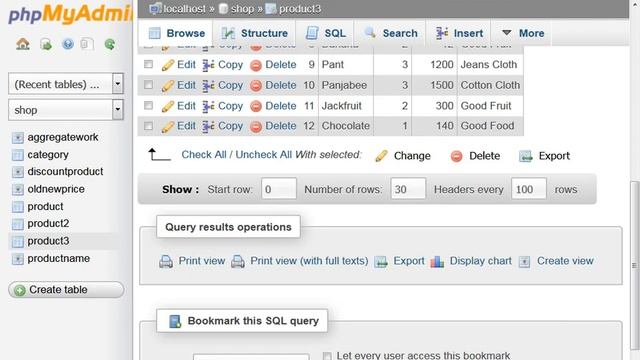Screen dimensions: 640x360
Task: Expand the More tab menu
Action: coord(523,33)
